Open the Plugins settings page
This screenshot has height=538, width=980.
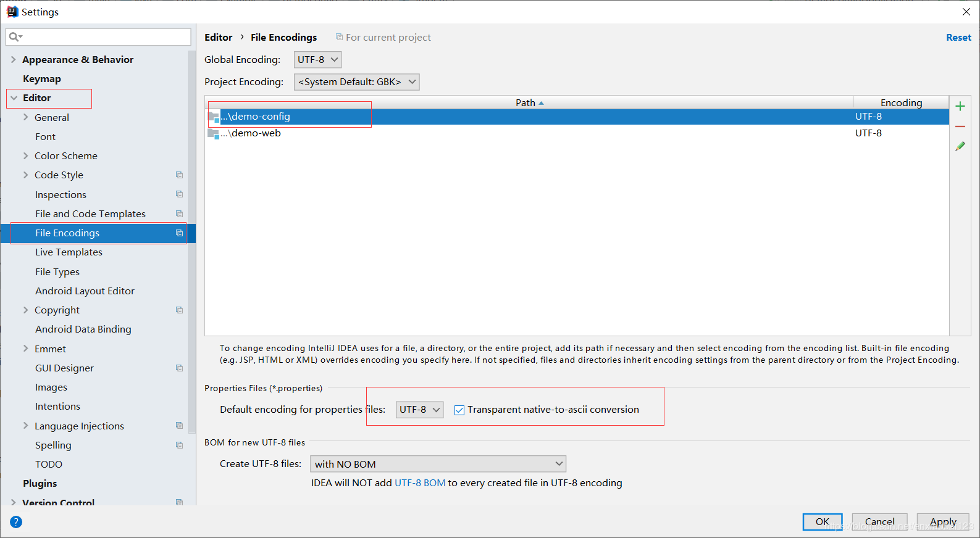(x=40, y=484)
